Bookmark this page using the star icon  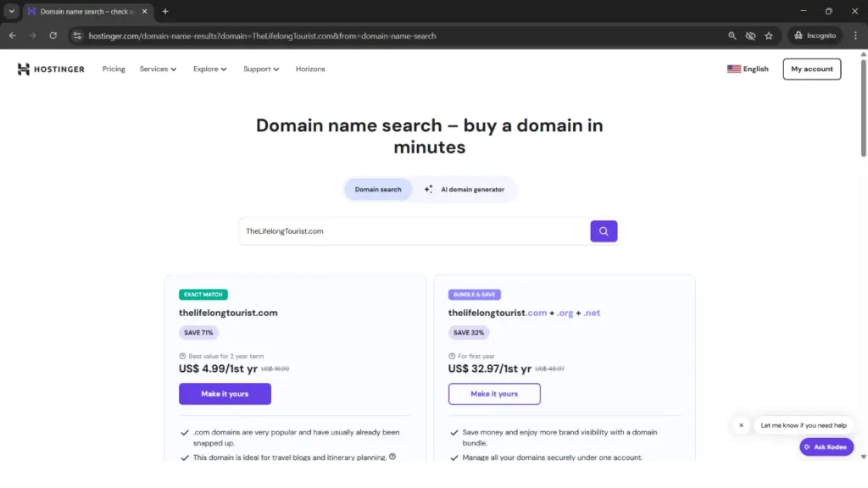tap(769, 36)
